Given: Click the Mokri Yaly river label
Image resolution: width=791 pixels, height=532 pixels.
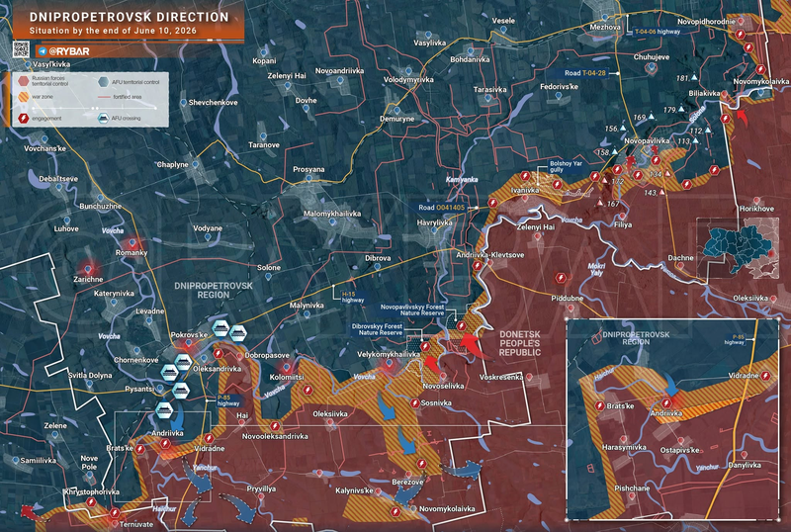Looking at the screenshot, I should (596, 269).
